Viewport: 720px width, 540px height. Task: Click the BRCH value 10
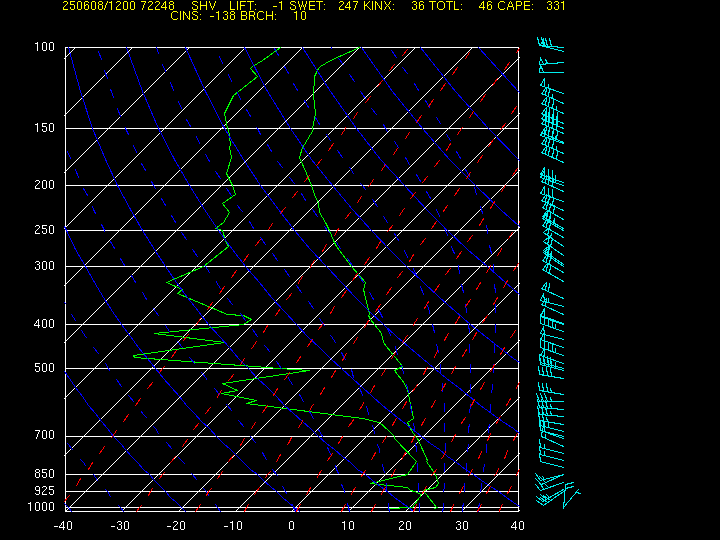(x=300, y=16)
